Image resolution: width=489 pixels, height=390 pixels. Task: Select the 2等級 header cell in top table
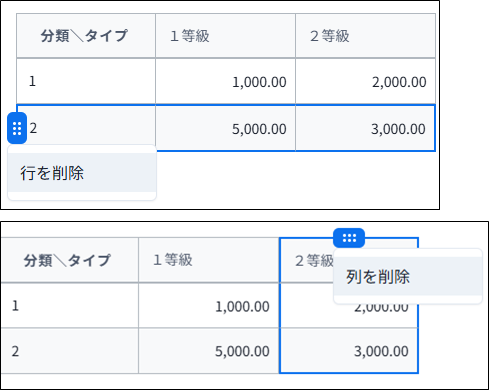365,36
